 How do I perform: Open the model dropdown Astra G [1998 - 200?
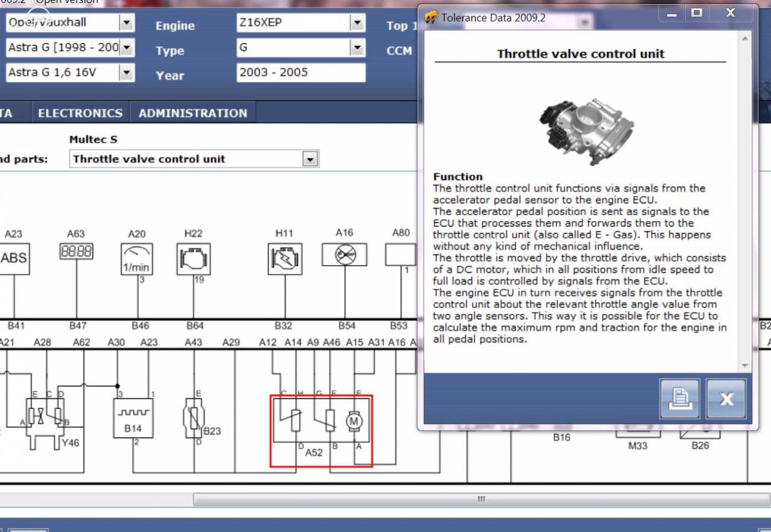tap(126, 48)
